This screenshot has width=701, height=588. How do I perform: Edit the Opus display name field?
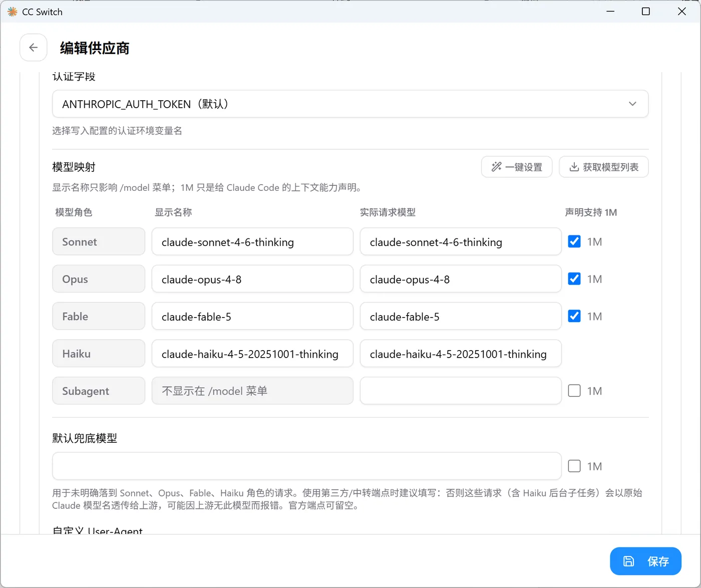pyautogui.click(x=252, y=279)
